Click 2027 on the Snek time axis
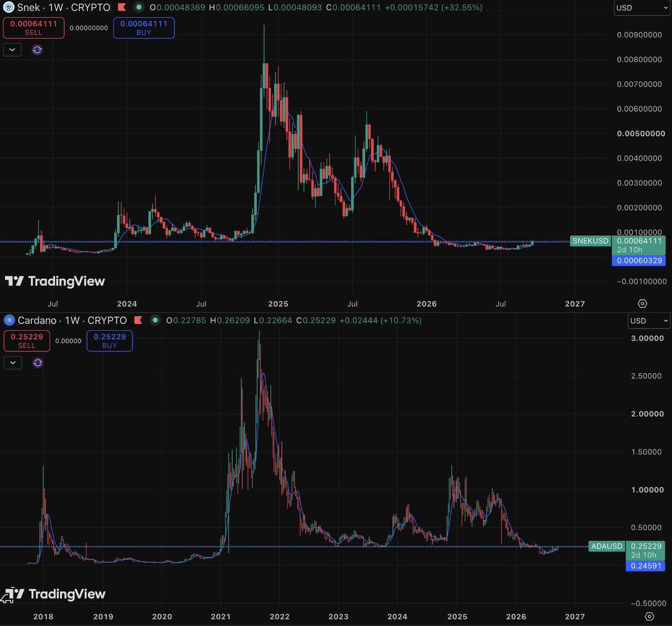 point(575,304)
